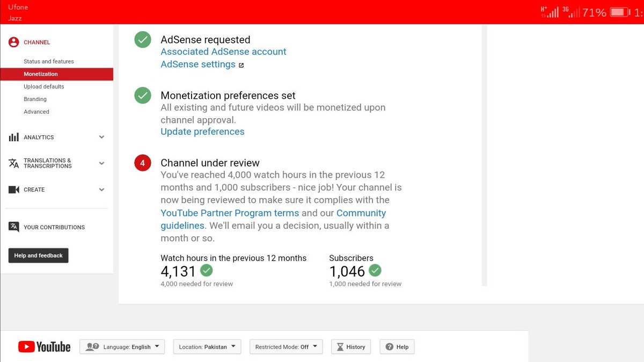Click '1,000 needed for review' text
This screenshot has width=644, height=362.
pos(365,284)
